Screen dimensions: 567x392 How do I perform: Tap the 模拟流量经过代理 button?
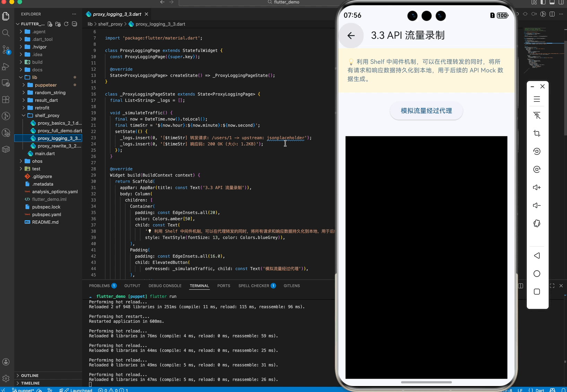tap(426, 111)
